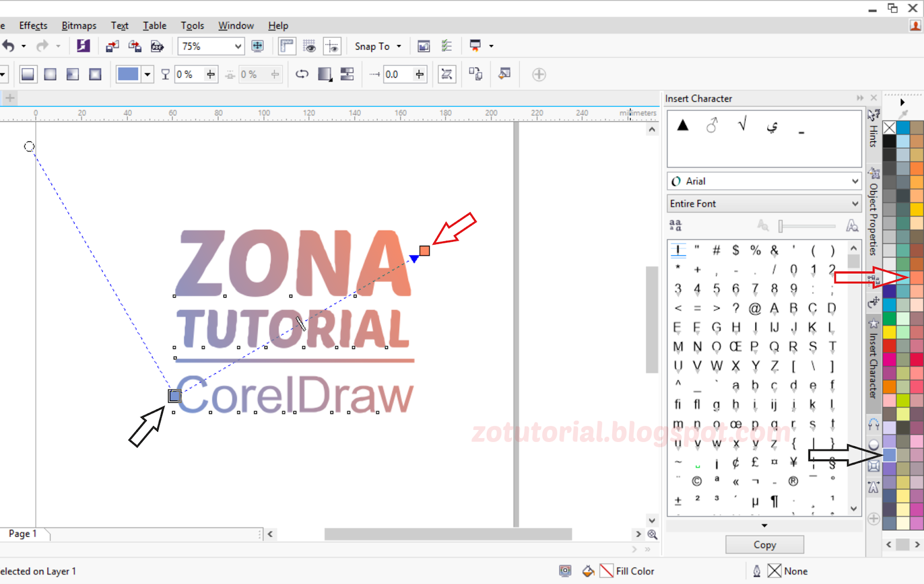This screenshot has height=584, width=924.
Task: Click the horizontal scrollbar thumb
Action: pyautogui.click(x=448, y=534)
